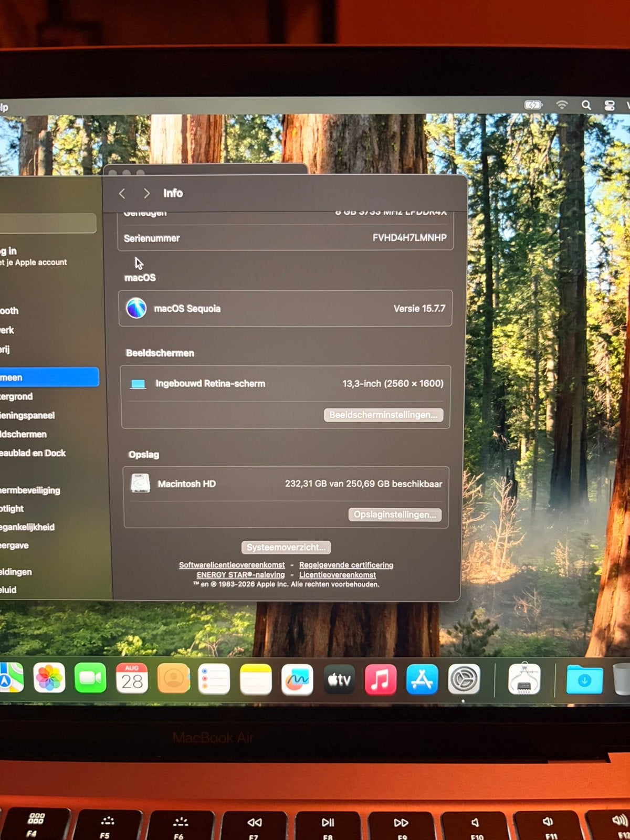Select Spotlight in the sidebar

point(12,509)
